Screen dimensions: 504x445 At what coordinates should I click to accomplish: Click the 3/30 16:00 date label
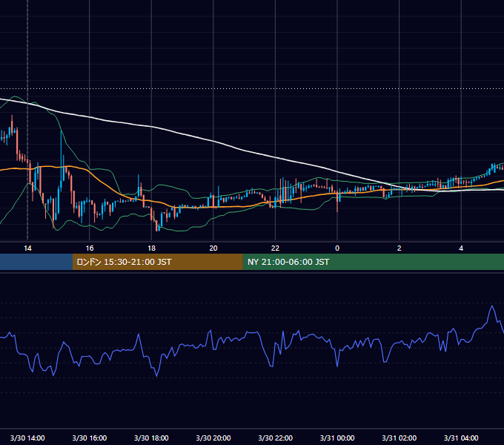point(90,438)
